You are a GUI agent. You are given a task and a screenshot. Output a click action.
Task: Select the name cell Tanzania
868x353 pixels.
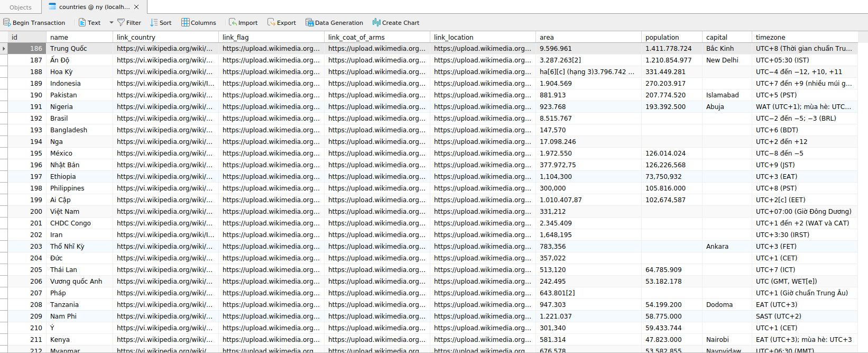click(x=79, y=304)
